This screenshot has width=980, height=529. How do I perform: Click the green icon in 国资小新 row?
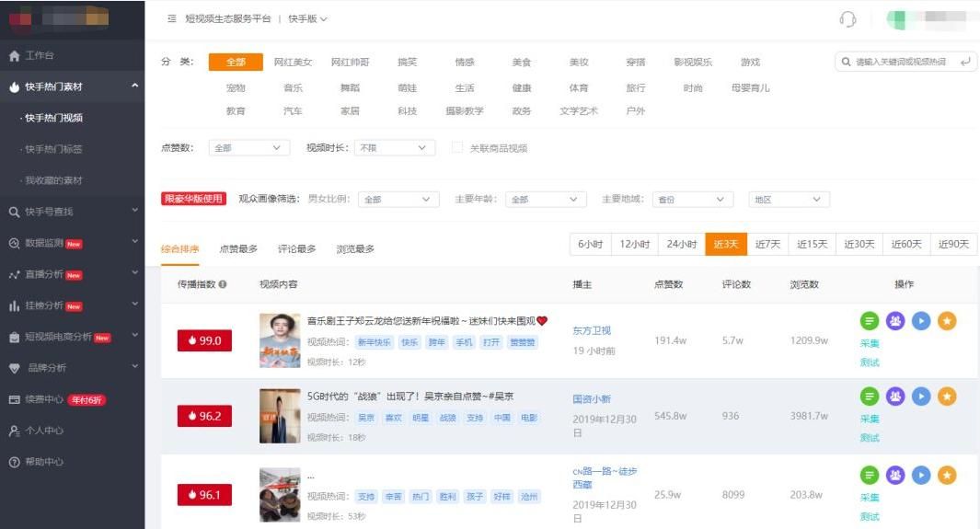click(x=870, y=396)
